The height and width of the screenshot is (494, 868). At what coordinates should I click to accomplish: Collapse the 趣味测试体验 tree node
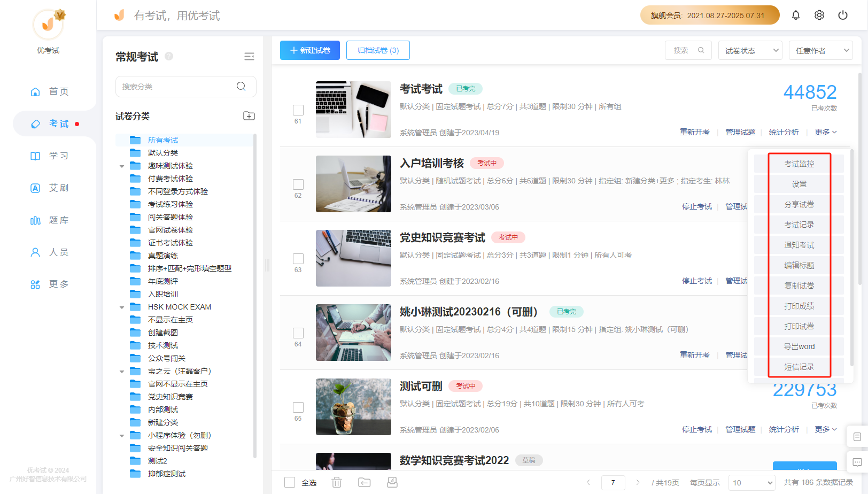coord(122,166)
